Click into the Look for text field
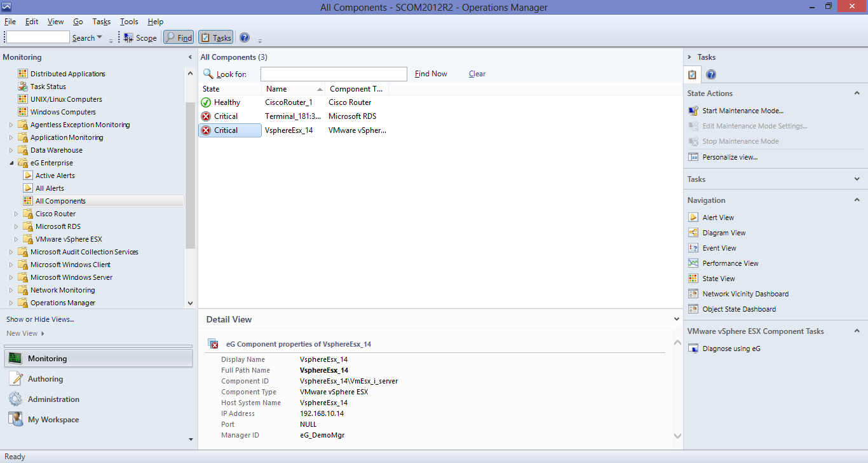This screenshot has width=868, height=463. [334, 74]
